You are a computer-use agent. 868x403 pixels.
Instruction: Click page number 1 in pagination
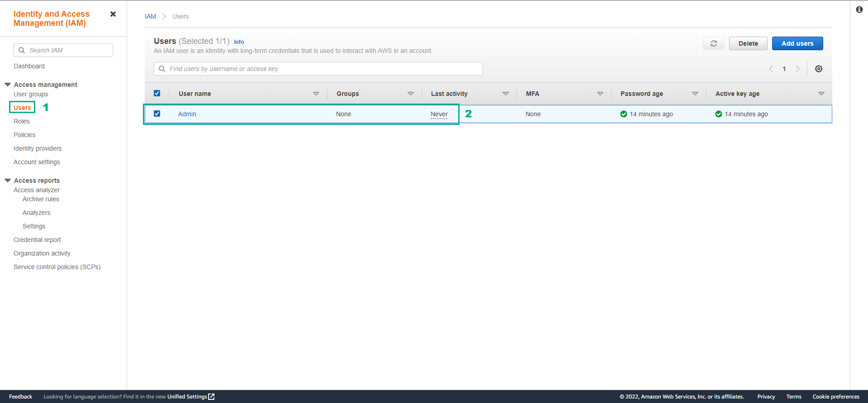[784, 69]
